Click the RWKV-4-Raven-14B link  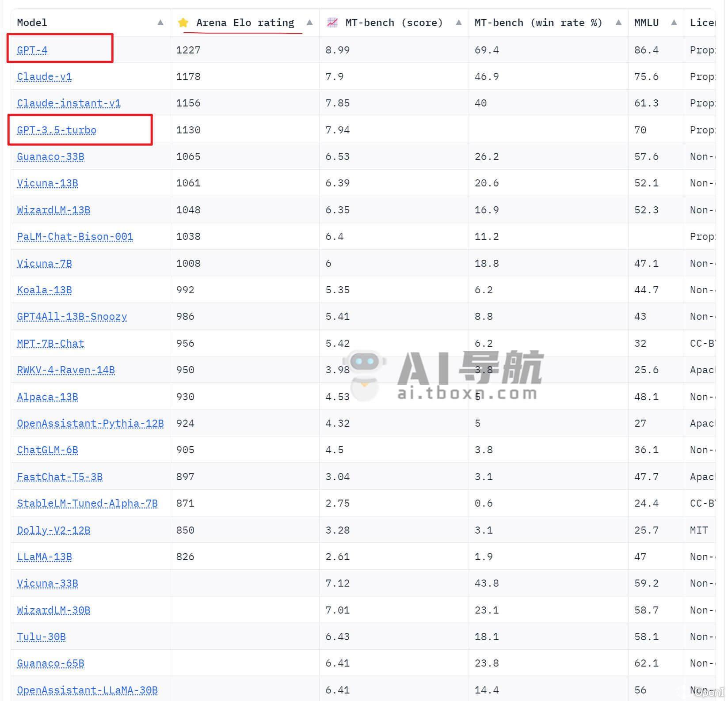coord(66,370)
